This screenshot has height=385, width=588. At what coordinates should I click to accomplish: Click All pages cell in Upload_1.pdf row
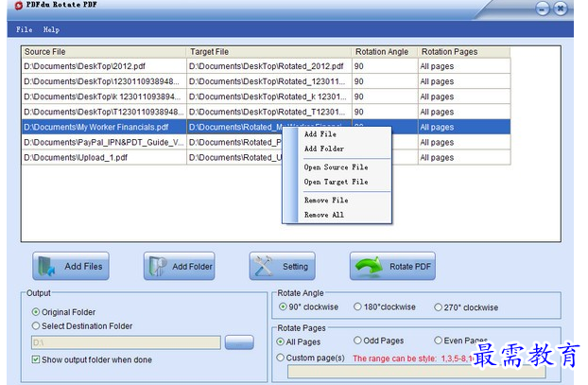464,158
